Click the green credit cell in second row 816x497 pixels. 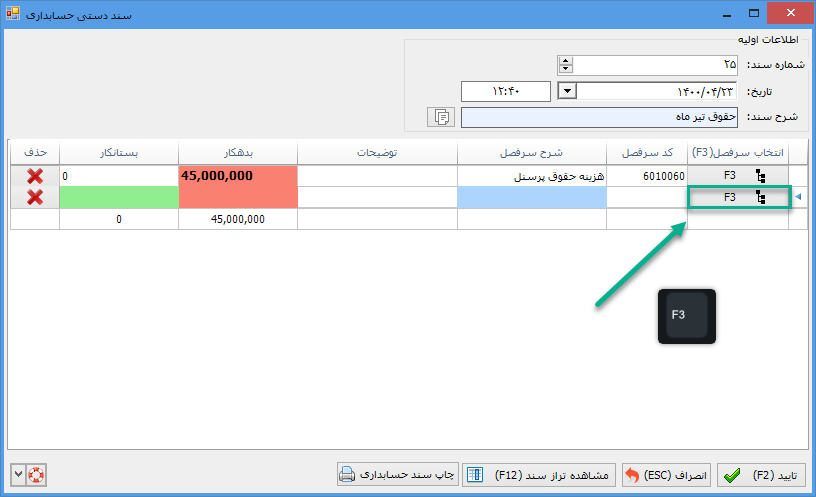click(119, 197)
